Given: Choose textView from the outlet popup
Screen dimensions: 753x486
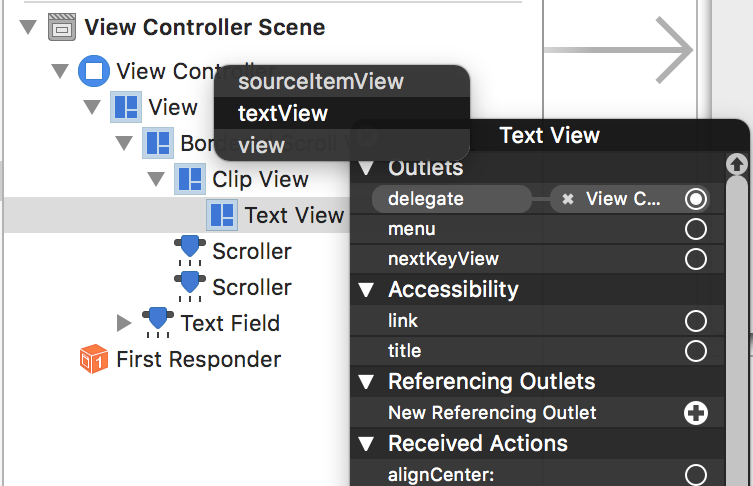Looking at the screenshot, I should [283, 113].
